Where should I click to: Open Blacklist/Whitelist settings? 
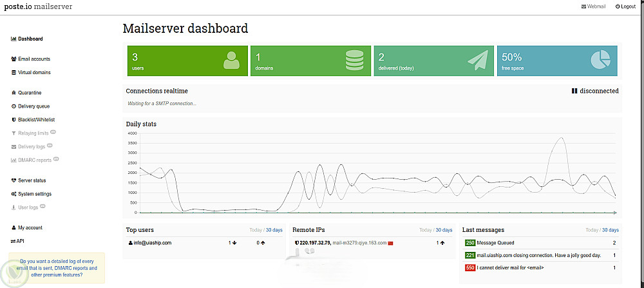pyautogui.click(x=33, y=120)
